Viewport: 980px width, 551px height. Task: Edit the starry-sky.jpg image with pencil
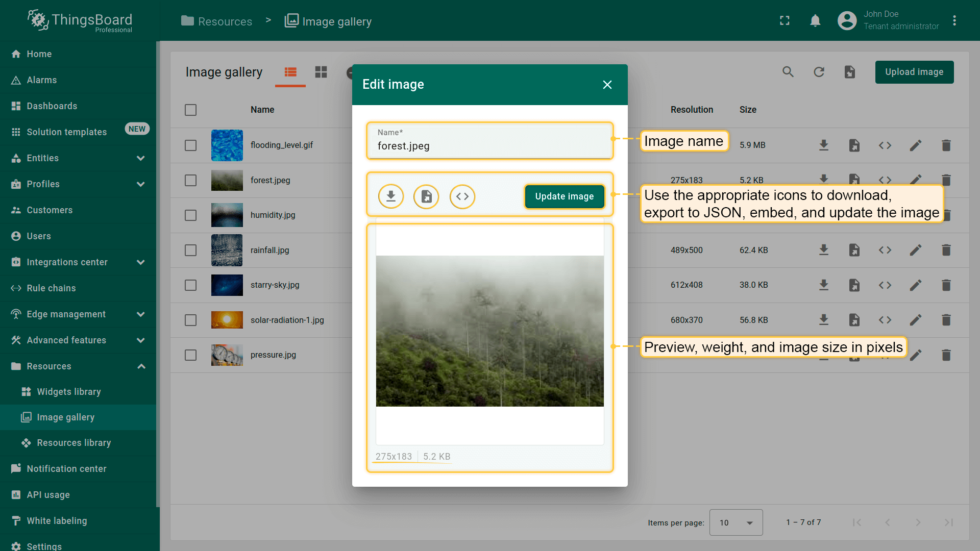(x=915, y=285)
